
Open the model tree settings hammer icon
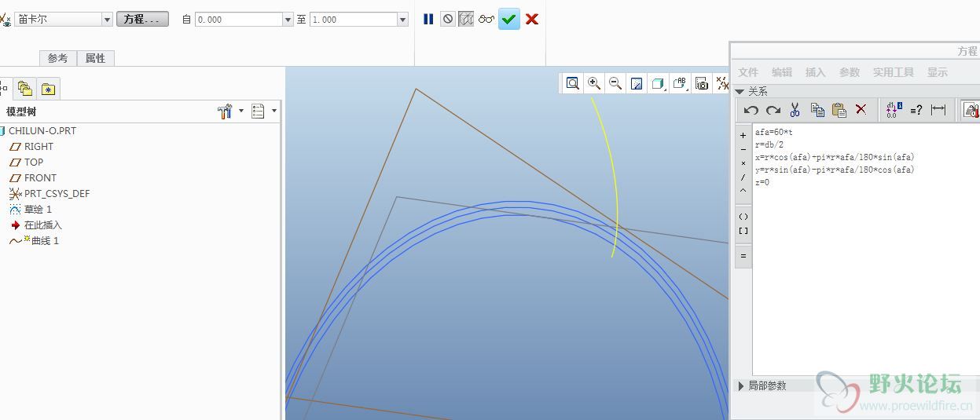click(225, 111)
